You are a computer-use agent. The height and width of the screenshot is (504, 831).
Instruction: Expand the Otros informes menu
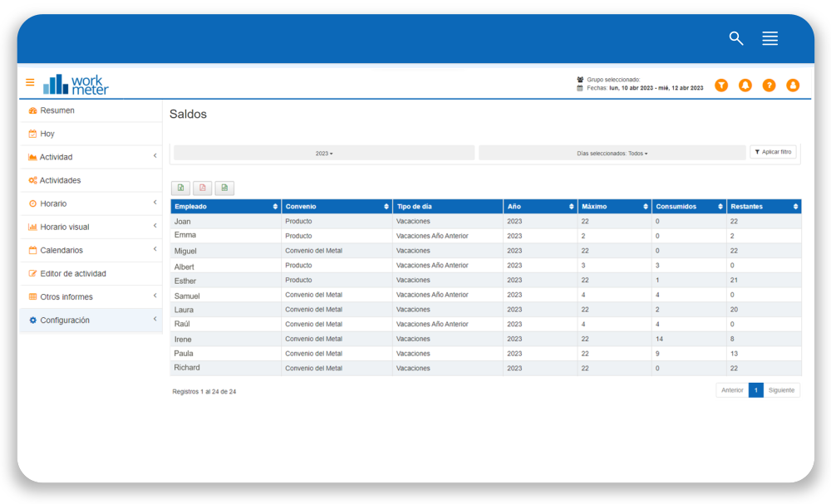point(90,297)
